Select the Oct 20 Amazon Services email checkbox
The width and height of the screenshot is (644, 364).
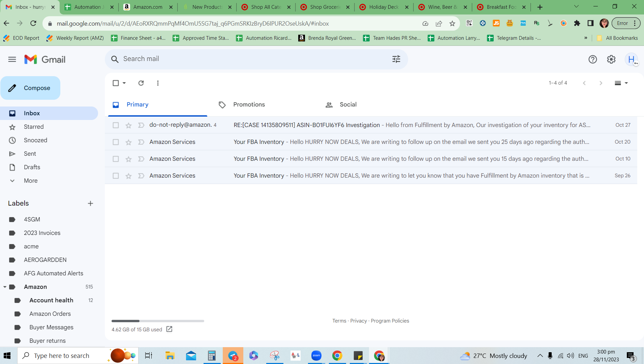pos(116,142)
